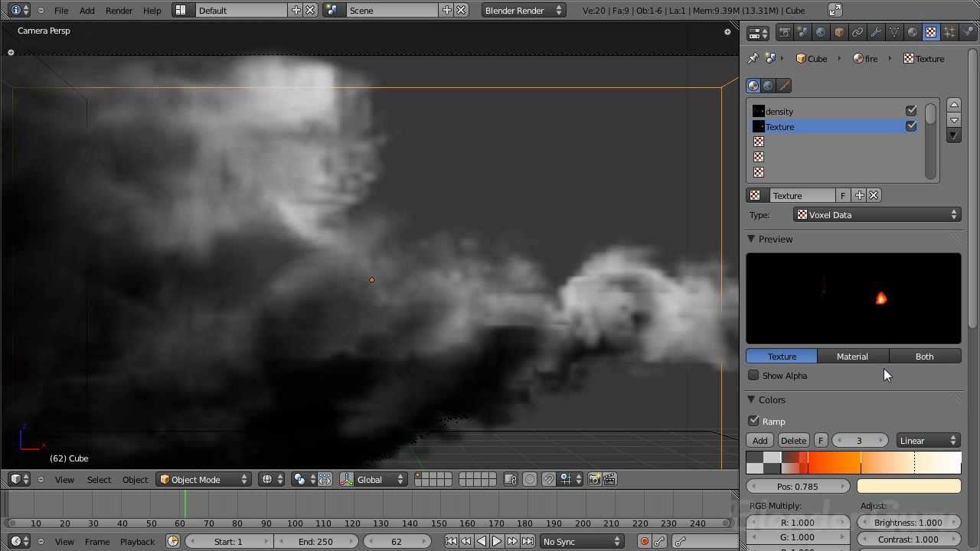Image resolution: width=980 pixels, height=551 pixels.
Task: Toggle snap during transform (magnet icon)
Action: coord(548,480)
